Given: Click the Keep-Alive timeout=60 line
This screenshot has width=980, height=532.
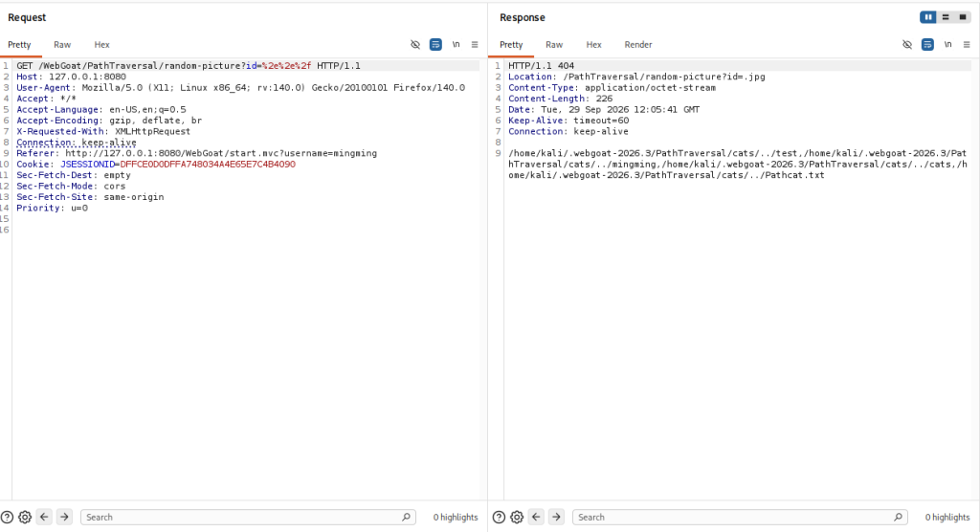Looking at the screenshot, I should 568,120.
